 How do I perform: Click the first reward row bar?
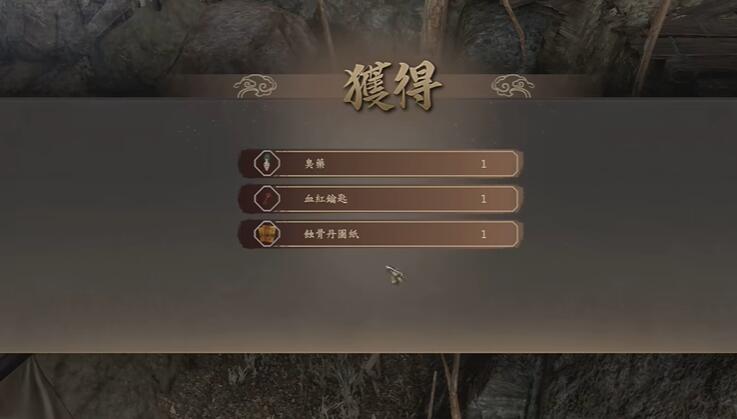pyautogui.click(x=380, y=164)
